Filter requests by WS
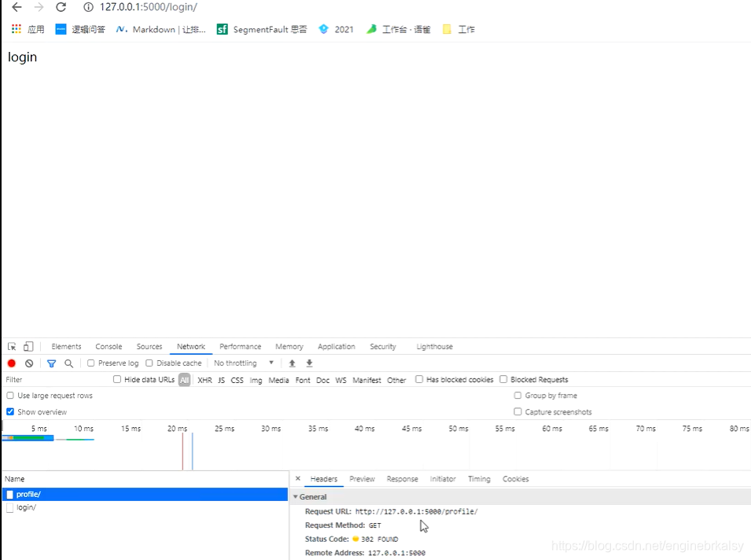Screen dimensions: 751x560 click(x=341, y=380)
